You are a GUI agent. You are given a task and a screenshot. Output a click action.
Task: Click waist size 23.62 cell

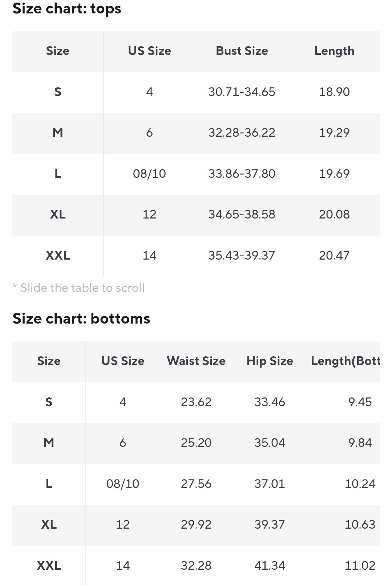[x=196, y=402]
